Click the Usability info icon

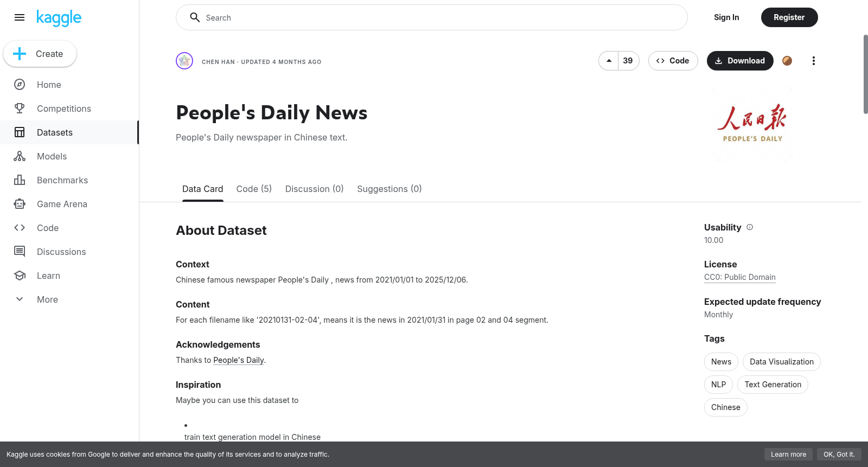coord(750,227)
